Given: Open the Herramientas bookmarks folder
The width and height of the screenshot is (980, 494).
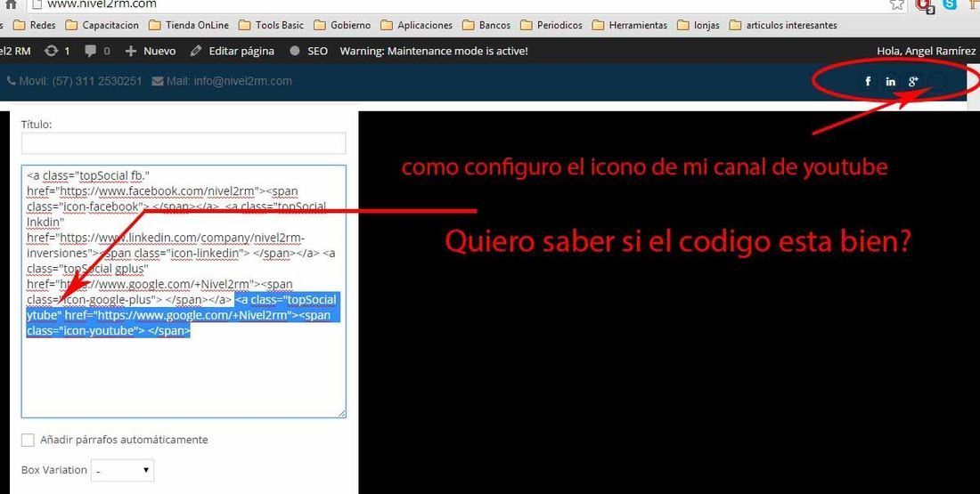Looking at the screenshot, I should point(630,26).
